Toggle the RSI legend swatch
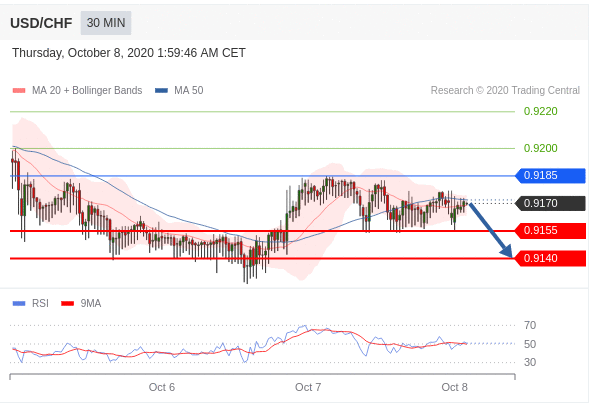The height and width of the screenshot is (407, 589). (x=19, y=303)
